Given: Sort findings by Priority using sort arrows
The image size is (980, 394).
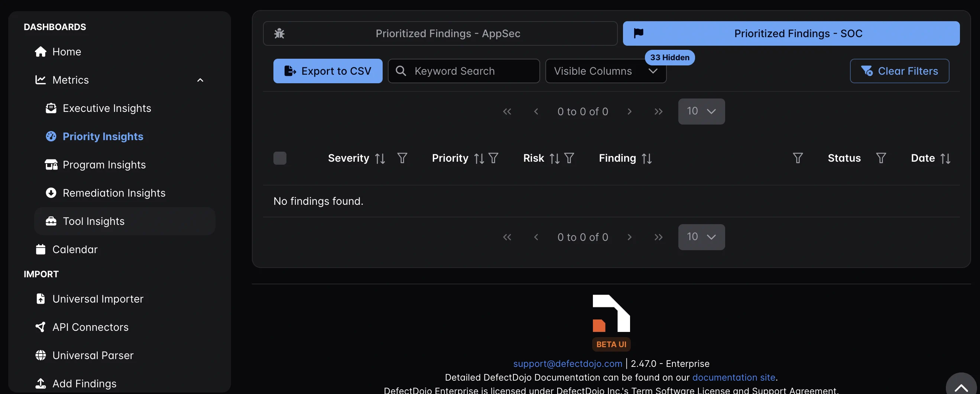Looking at the screenshot, I should 479,158.
